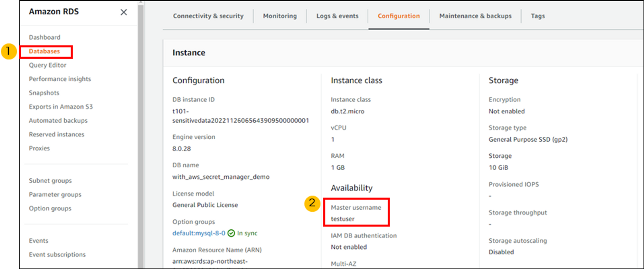
Task: Click the Engine version label
Action: (x=194, y=137)
